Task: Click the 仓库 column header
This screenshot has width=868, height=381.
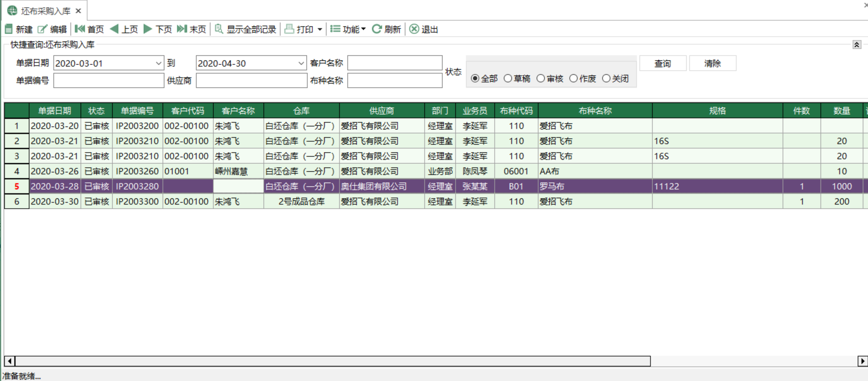Action: click(x=302, y=111)
